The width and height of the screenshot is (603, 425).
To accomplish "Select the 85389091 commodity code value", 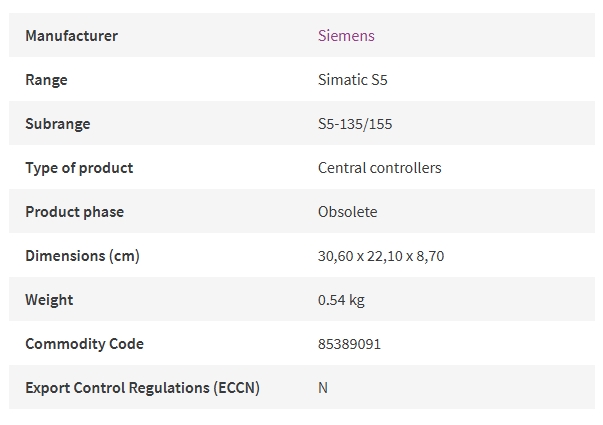I will 349,344.
